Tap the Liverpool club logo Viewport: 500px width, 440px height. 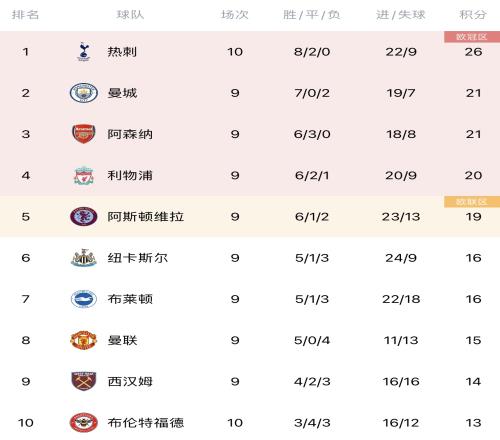(84, 175)
